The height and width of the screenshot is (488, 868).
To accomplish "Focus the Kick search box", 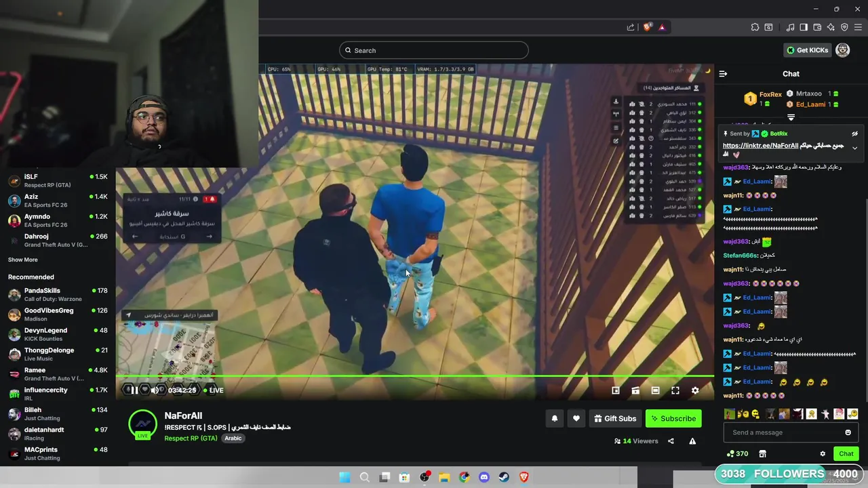I will click(434, 50).
